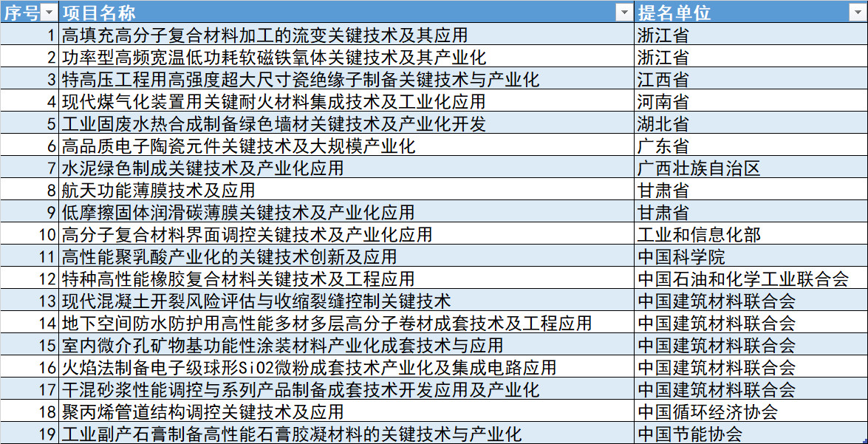
Task: Click the 项目名称 header cell text
Action: (98, 13)
